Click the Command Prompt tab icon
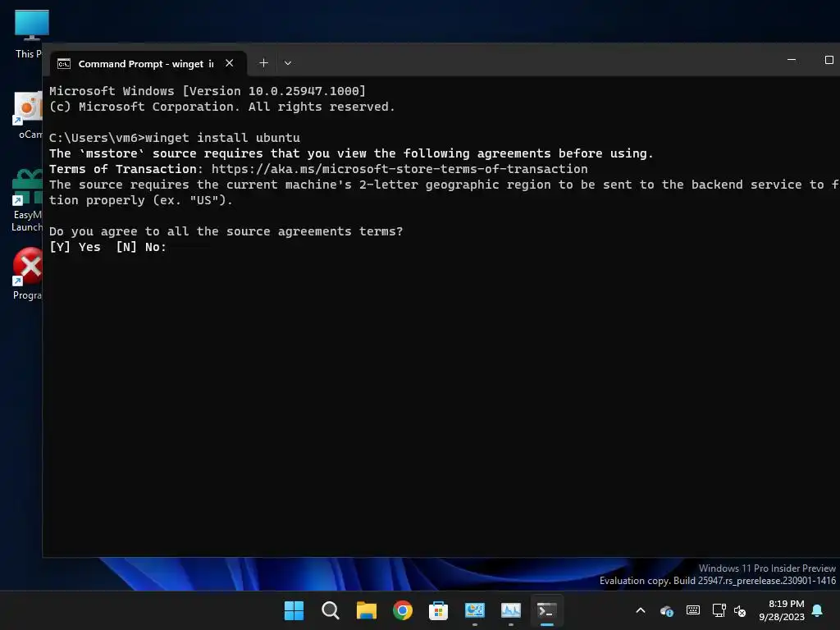This screenshot has height=630, width=840. pyautogui.click(x=64, y=64)
